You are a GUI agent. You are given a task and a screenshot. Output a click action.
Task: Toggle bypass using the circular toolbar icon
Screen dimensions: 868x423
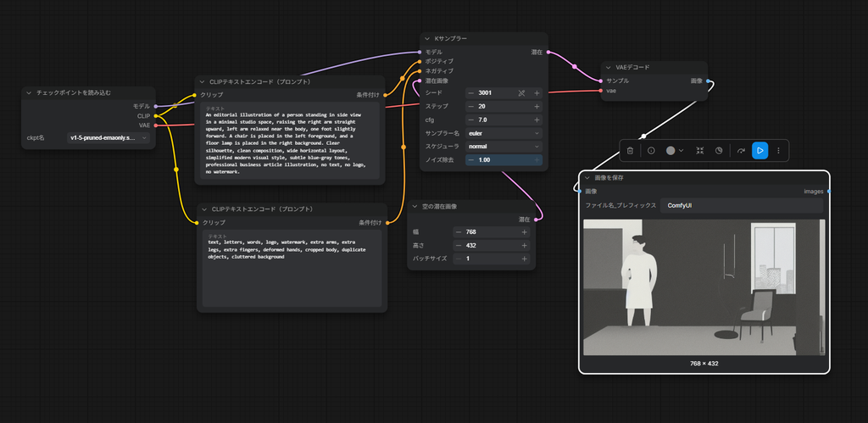point(719,151)
